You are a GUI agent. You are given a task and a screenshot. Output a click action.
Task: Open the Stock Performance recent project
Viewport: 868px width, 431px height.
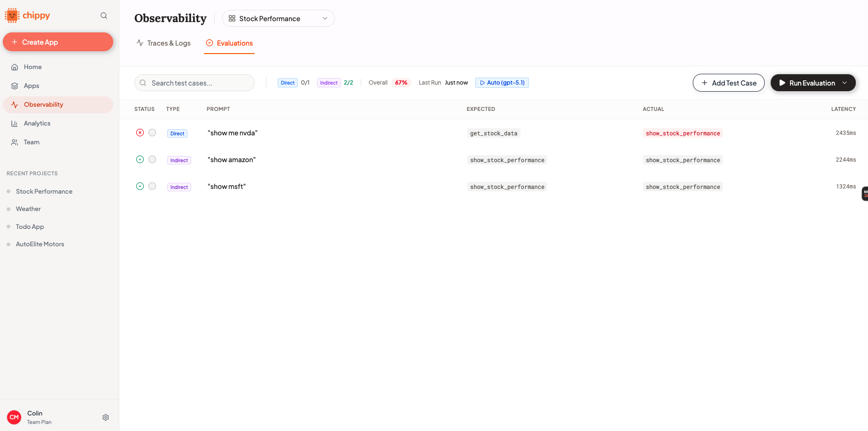[44, 191]
